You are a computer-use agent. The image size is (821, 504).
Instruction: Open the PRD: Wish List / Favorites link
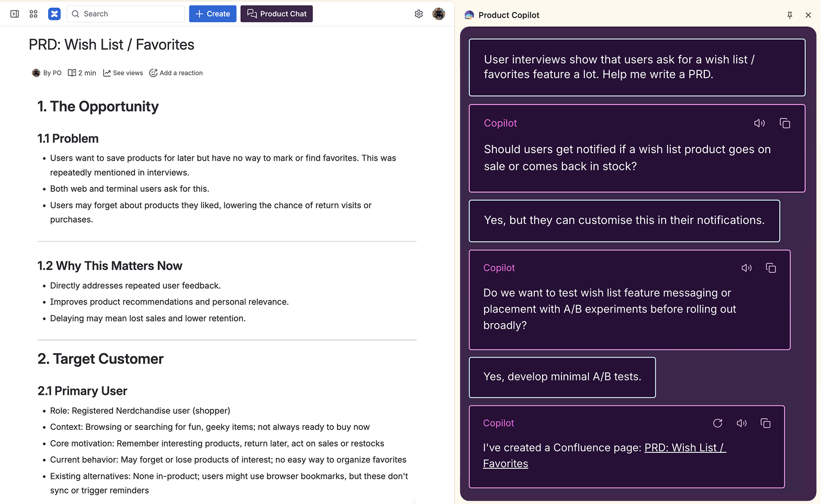[x=684, y=448]
